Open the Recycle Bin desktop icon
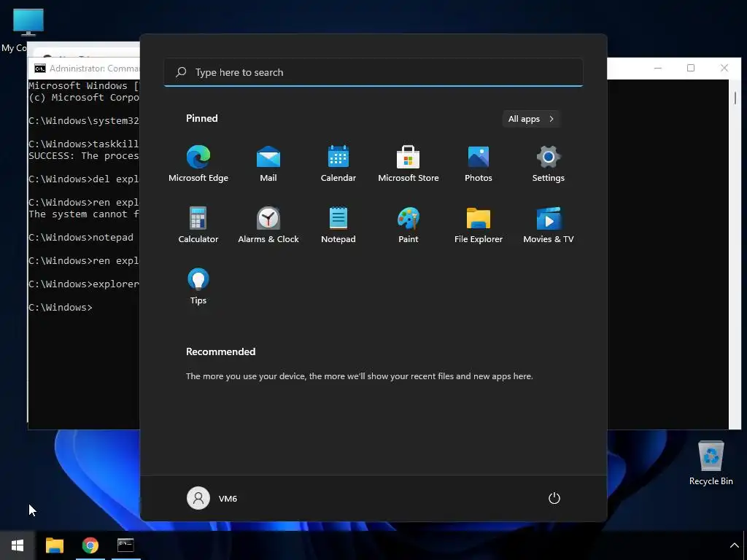This screenshot has width=747, height=560. click(711, 463)
